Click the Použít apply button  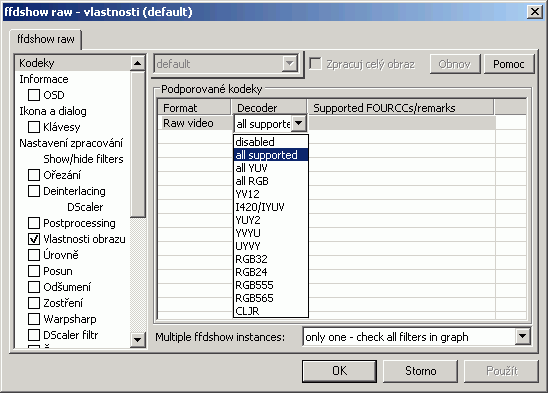point(502,371)
